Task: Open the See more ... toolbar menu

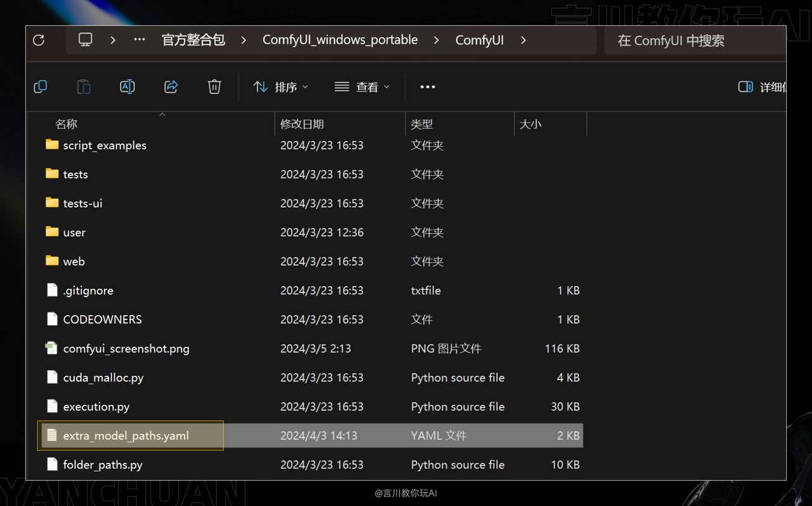Action: pos(427,86)
